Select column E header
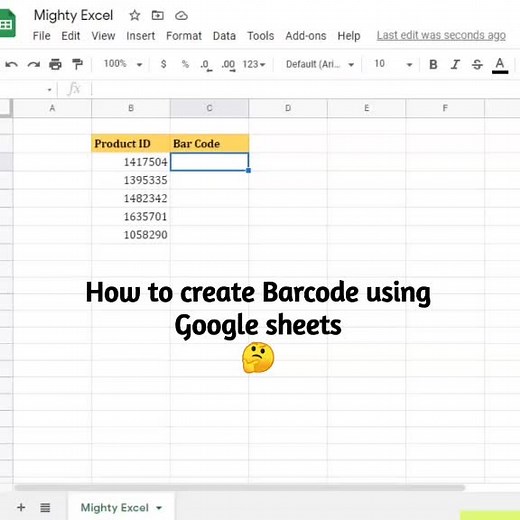The image size is (520, 520). [367, 108]
